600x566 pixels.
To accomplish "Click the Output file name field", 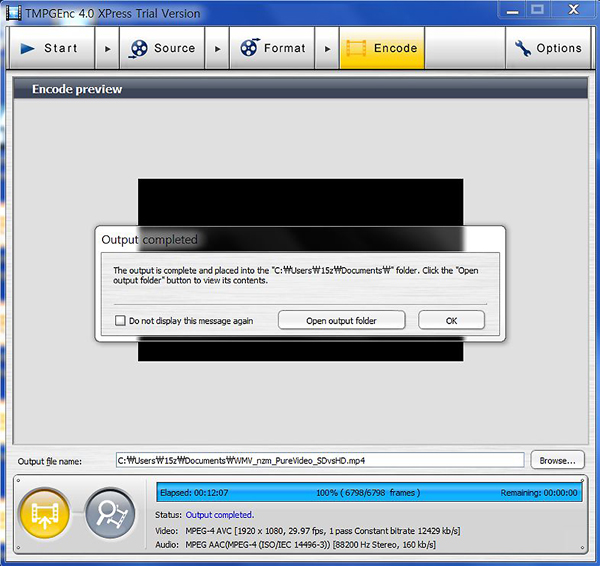I will tap(320, 460).
